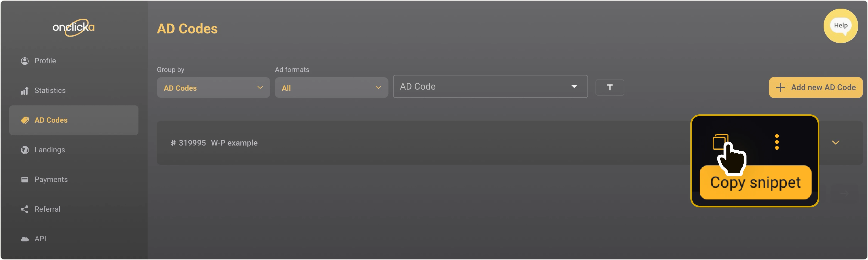
Task: Toggle Group by to AD Codes
Action: pos(213,87)
